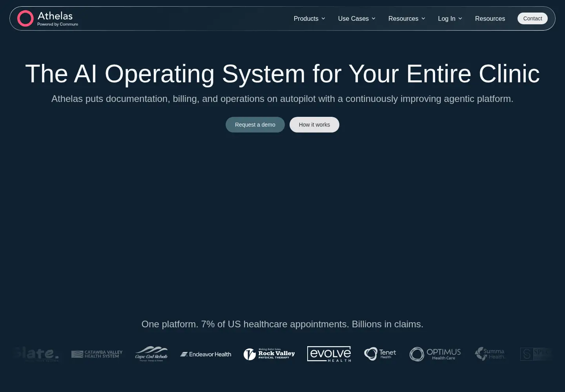Click 'The AI Operating System for Your Entire Clinic' headline
Viewport: 565px width, 392px height.
click(x=282, y=74)
